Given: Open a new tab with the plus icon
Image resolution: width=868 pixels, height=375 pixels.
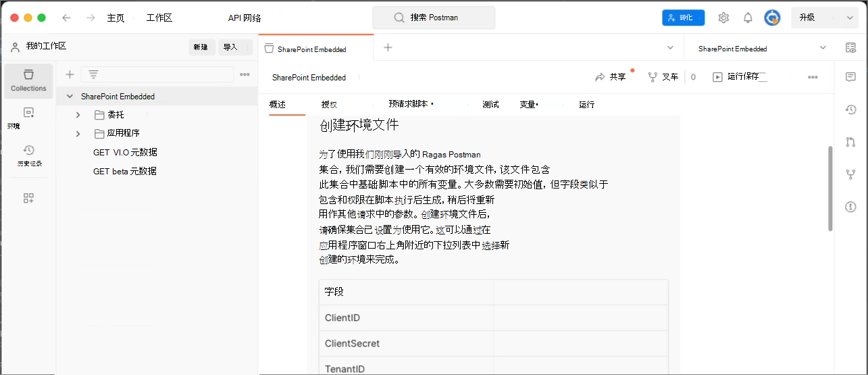Looking at the screenshot, I should (388, 47).
